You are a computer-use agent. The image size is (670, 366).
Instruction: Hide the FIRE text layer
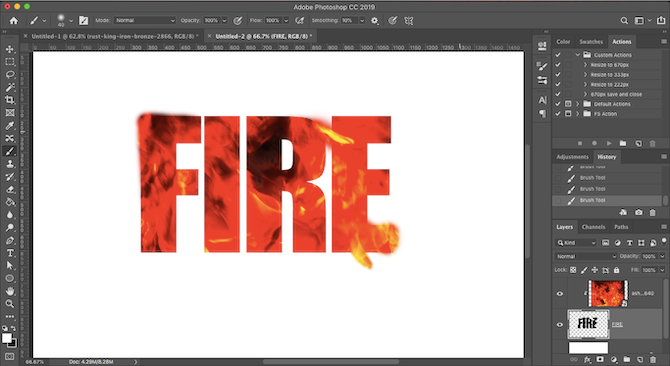pos(560,325)
